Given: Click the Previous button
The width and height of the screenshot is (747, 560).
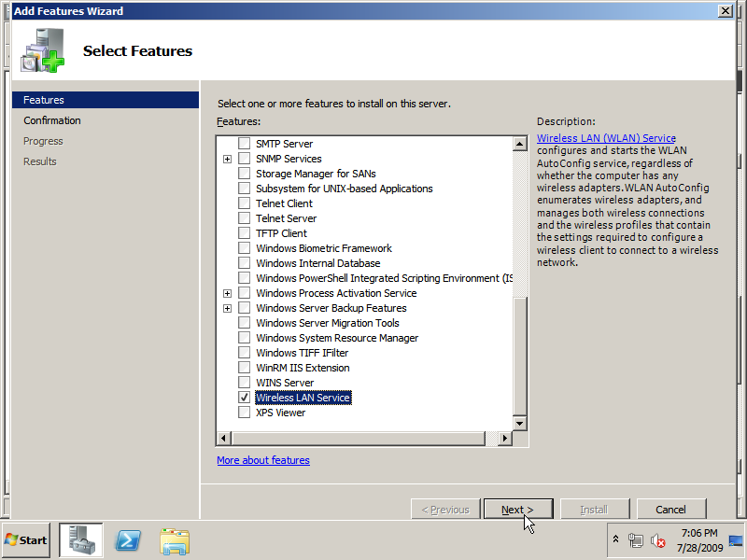Looking at the screenshot, I should pos(445,509).
